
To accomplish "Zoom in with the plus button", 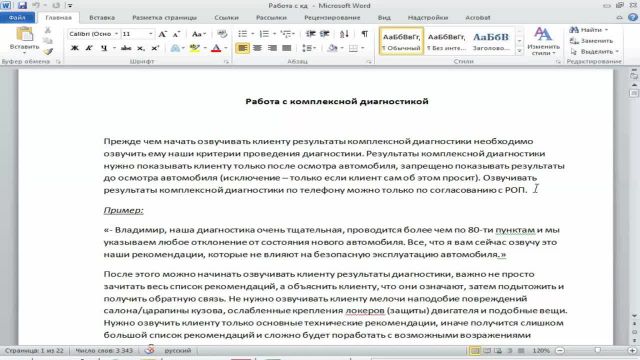I will coord(632,350).
